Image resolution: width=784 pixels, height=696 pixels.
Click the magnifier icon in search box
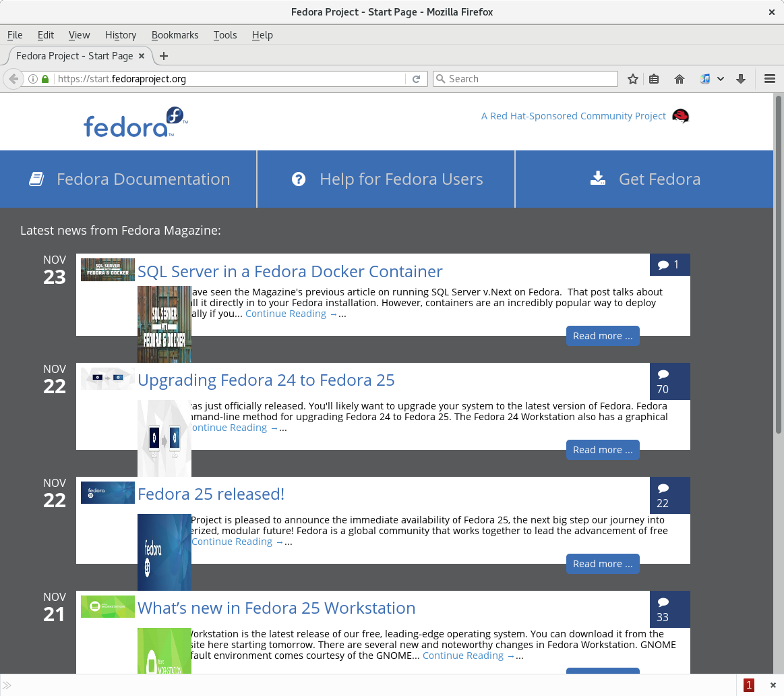[440, 78]
